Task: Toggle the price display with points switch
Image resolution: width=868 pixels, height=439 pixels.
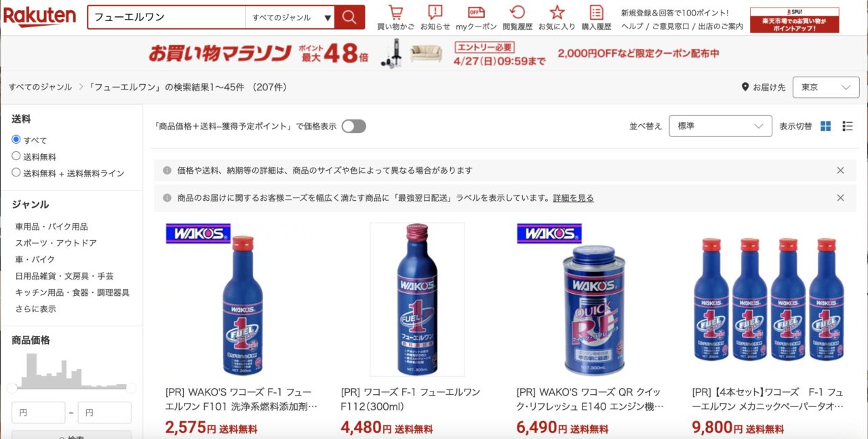Action: 354,126
